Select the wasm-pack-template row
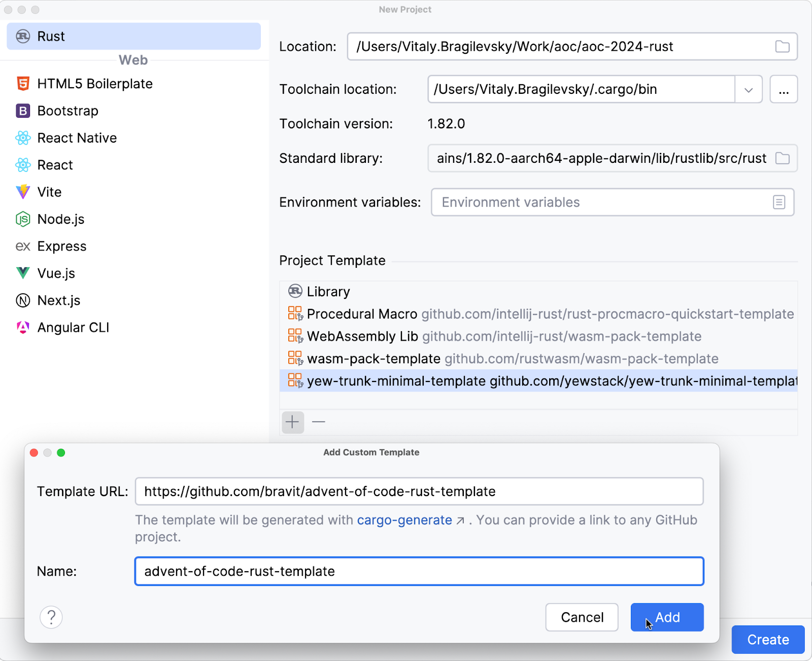The width and height of the screenshot is (812, 661). pos(538,359)
